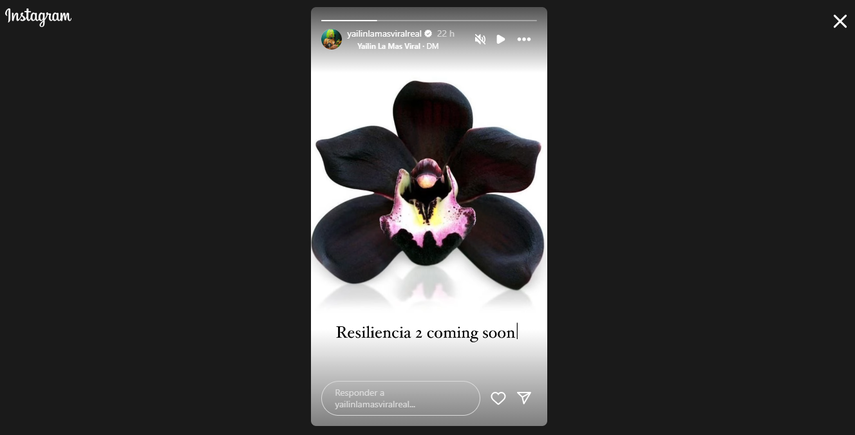Share story using paper plane icon
The height and width of the screenshot is (435, 855).
524,398
